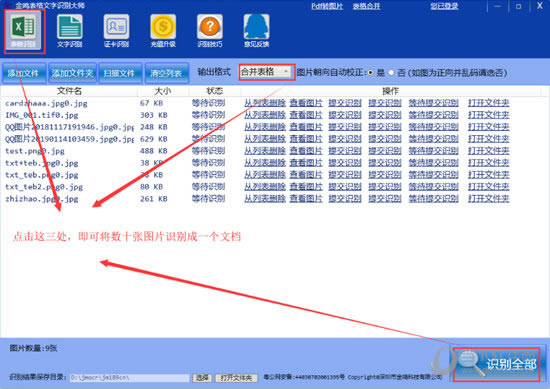The width and height of the screenshot is (550, 389).
Task: Select file cardzhaaa.jpg0.jpg in the list
Action: click(46, 103)
